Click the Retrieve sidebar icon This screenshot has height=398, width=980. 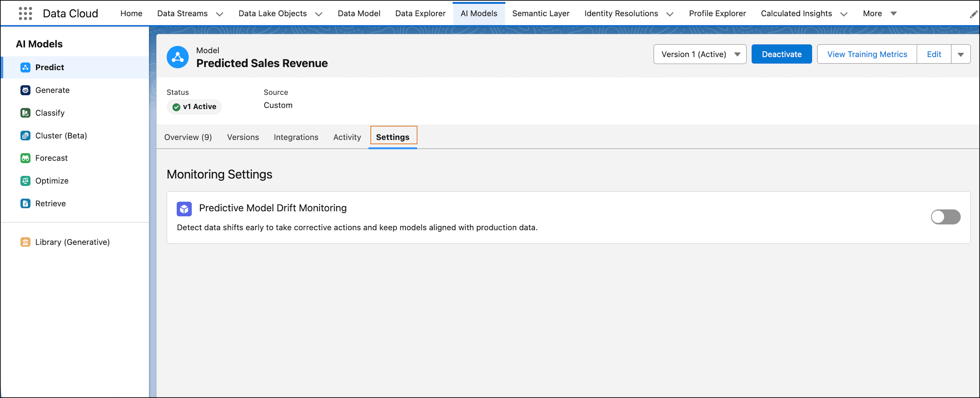(25, 203)
